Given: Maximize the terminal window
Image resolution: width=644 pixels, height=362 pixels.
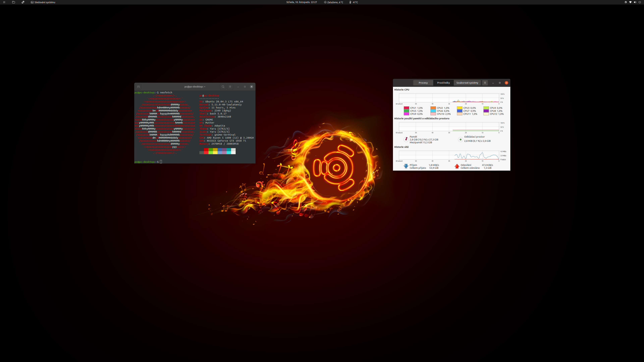Looking at the screenshot, I should click(245, 87).
